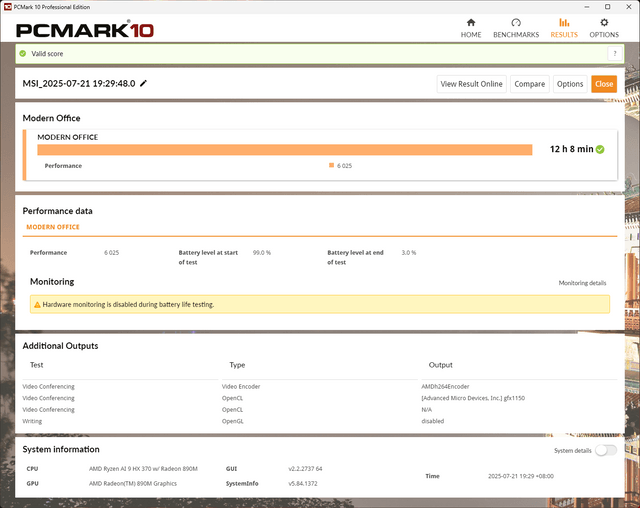This screenshot has width=640, height=508.
Task: Click the GUI version v2.2.2737 64
Action: (305, 469)
